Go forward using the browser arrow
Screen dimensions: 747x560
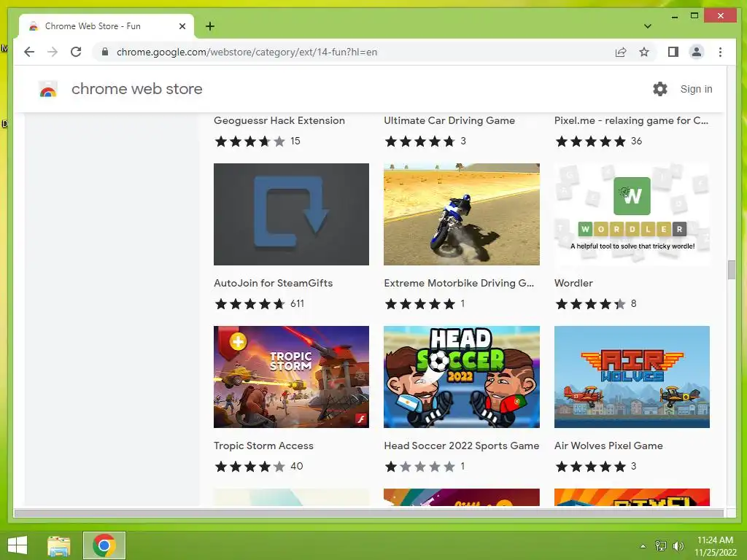pyautogui.click(x=53, y=52)
